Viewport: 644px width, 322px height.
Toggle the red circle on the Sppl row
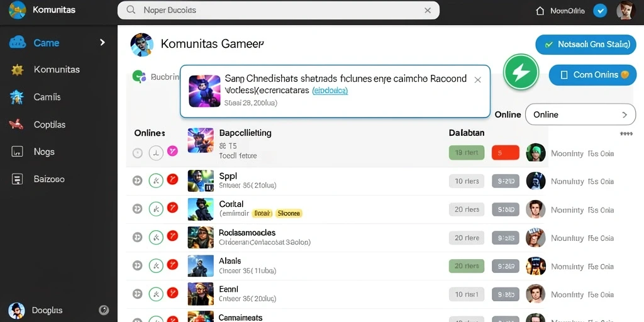coord(172,179)
